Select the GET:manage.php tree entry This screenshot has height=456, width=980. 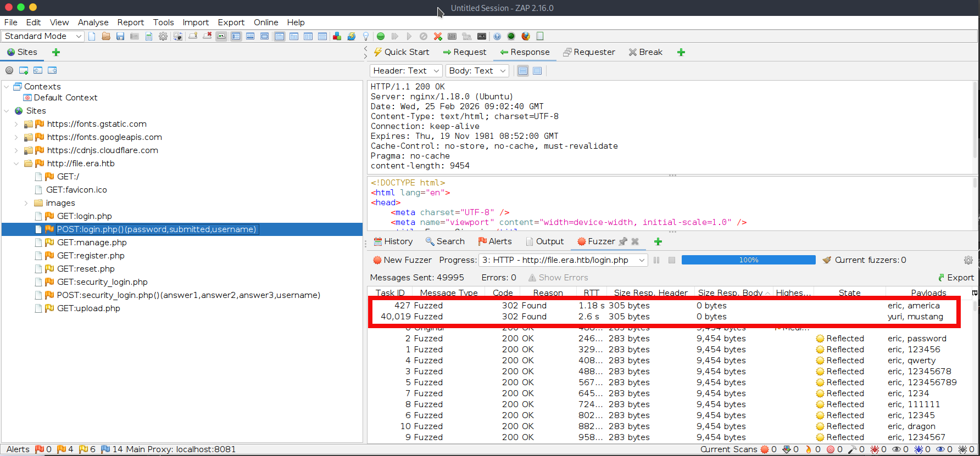92,243
